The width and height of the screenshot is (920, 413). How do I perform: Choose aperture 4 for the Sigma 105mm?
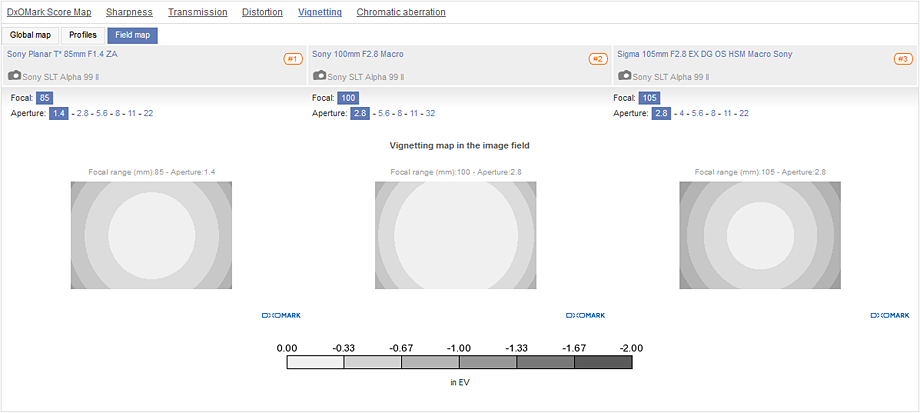[681, 113]
